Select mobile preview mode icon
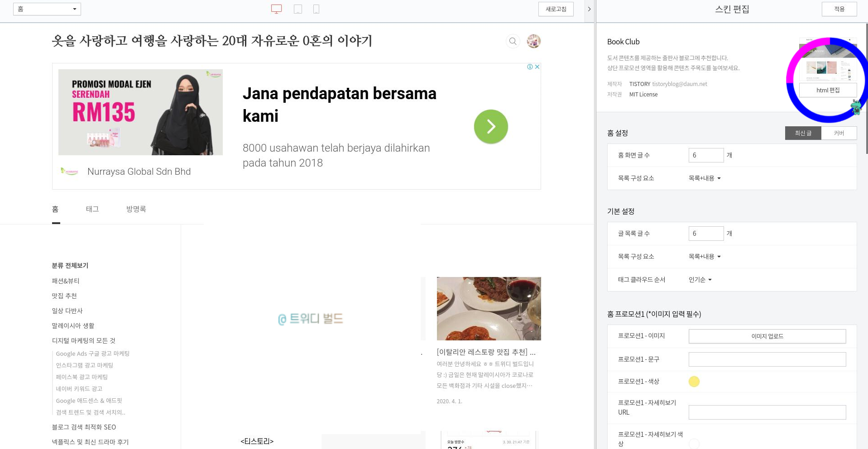The height and width of the screenshot is (449, 868). point(316,9)
